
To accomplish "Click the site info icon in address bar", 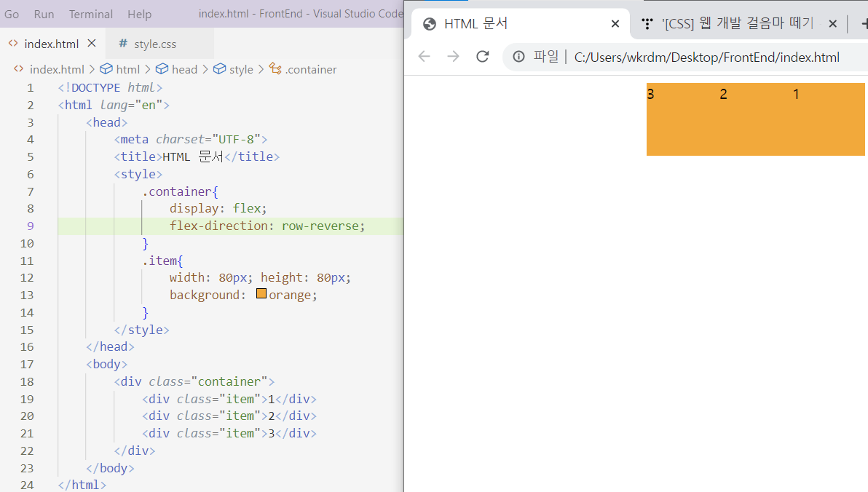I will (518, 57).
